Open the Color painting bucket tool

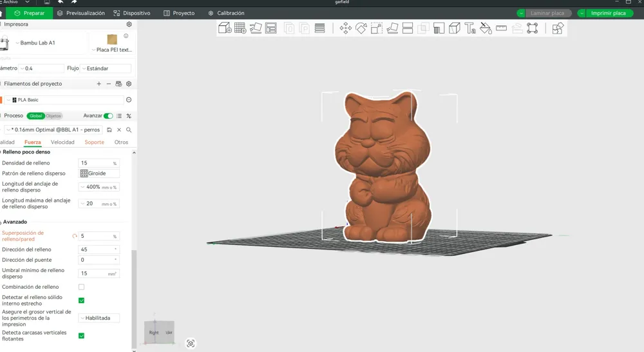tap(486, 28)
